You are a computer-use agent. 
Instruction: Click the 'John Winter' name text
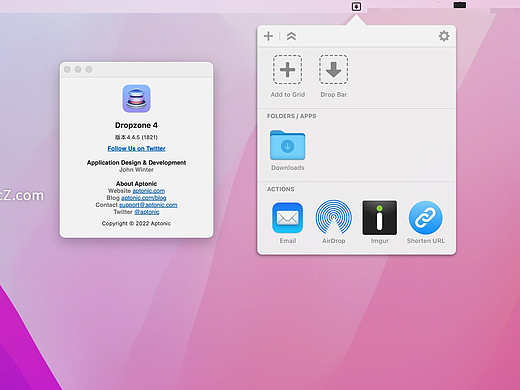136,170
